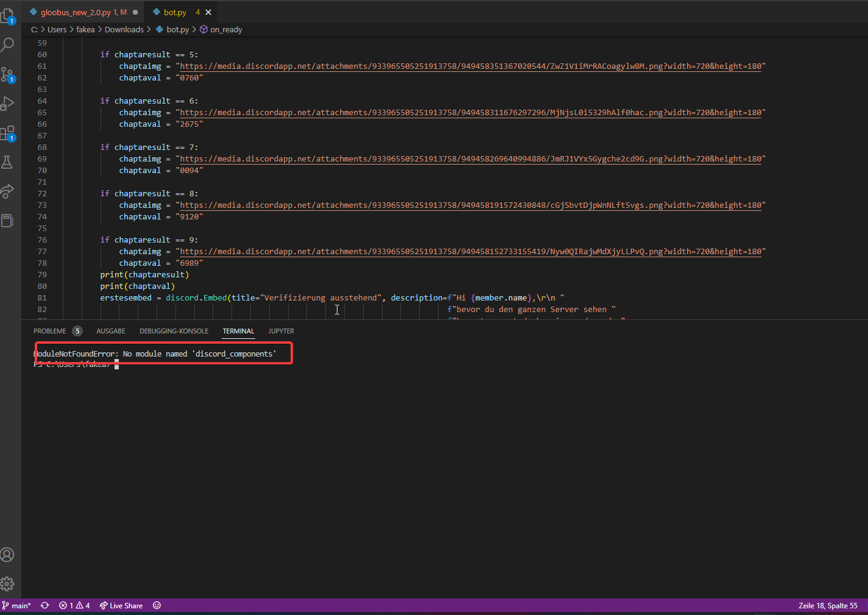The height and width of the screenshot is (615, 868).
Task: Open the Manage settings gear
Action: click(7, 584)
